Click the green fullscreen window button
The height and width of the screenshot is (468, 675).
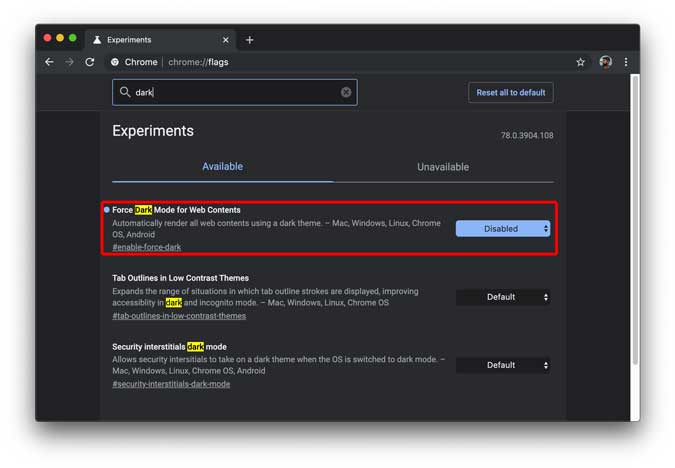click(x=73, y=38)
